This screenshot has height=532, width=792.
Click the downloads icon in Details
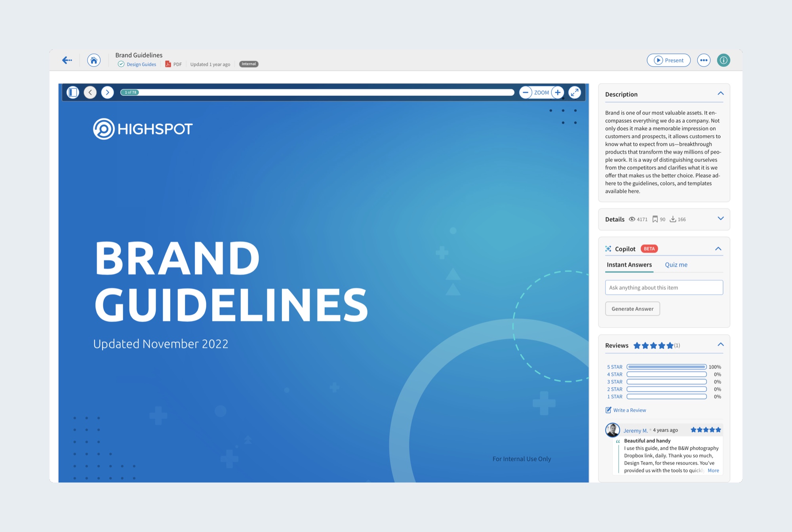coord(673,219)
